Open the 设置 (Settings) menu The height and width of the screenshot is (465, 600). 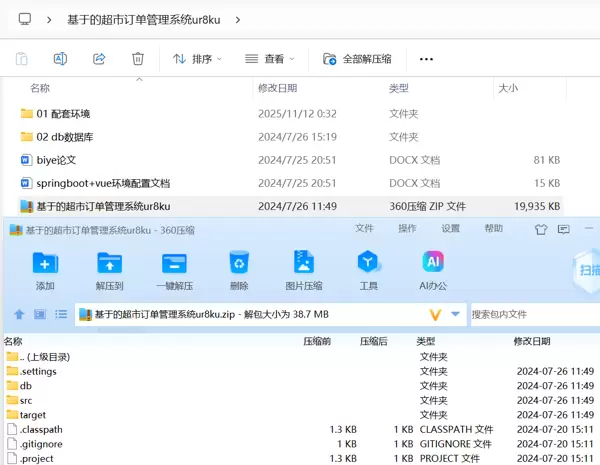tap(451, 229)
